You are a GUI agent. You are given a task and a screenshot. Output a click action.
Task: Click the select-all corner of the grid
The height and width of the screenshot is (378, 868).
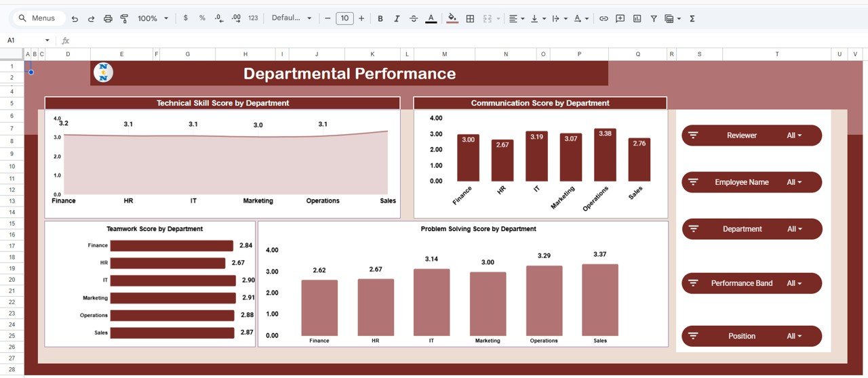pos(12,54)
